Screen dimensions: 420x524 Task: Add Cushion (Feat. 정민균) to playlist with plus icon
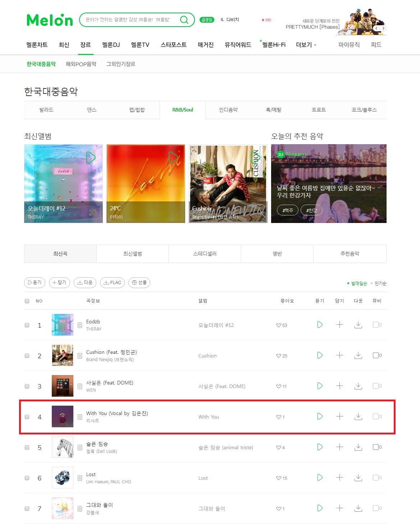tap(339, 355)
